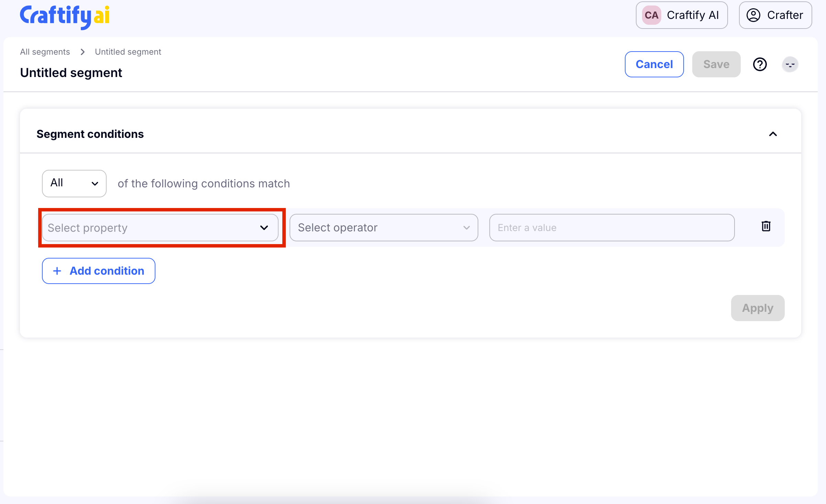The width and height of the screenshot is (826, 504).
Task: Click the sleepy face avatar icon
Action: [x=790, y=64]
